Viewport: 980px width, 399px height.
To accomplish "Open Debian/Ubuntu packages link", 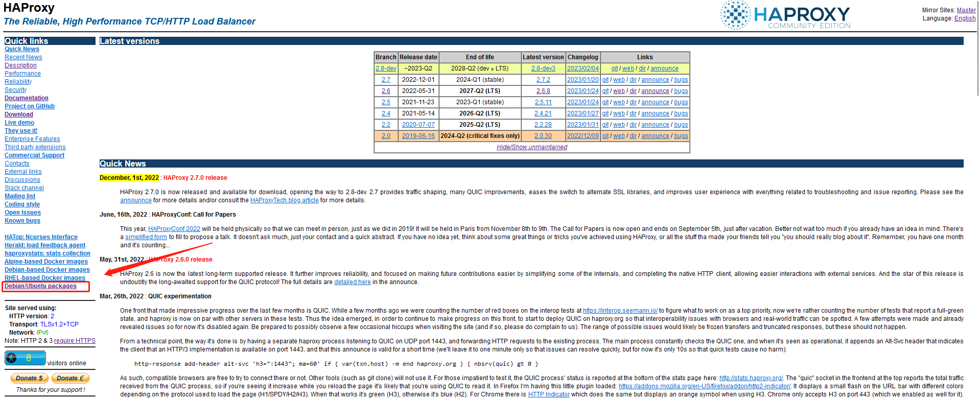I will (40, 286).
